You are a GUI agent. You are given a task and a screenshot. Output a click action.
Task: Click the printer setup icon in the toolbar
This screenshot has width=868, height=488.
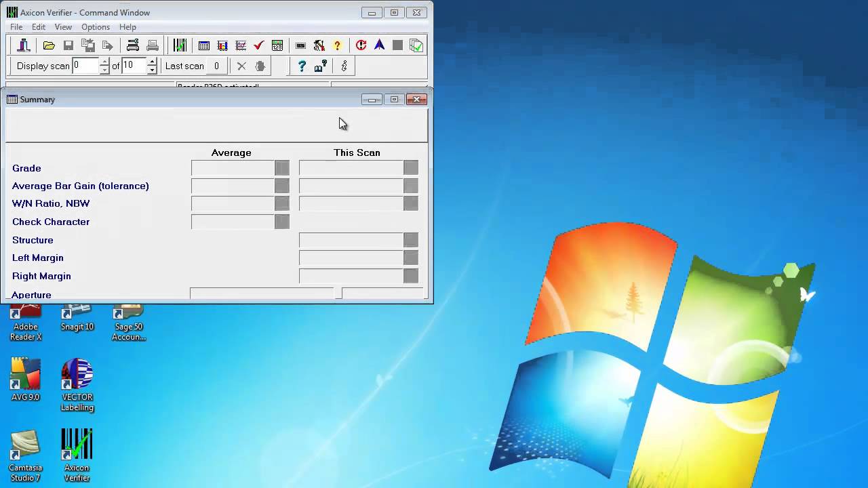click(133, 45)
